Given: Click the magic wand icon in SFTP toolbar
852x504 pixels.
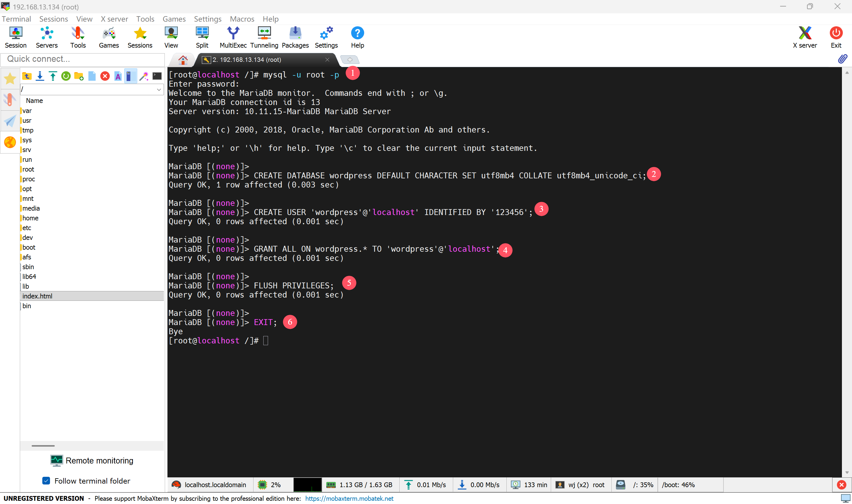Looking at the screenshot, I should pyautogui.click(x=144, y=76).
